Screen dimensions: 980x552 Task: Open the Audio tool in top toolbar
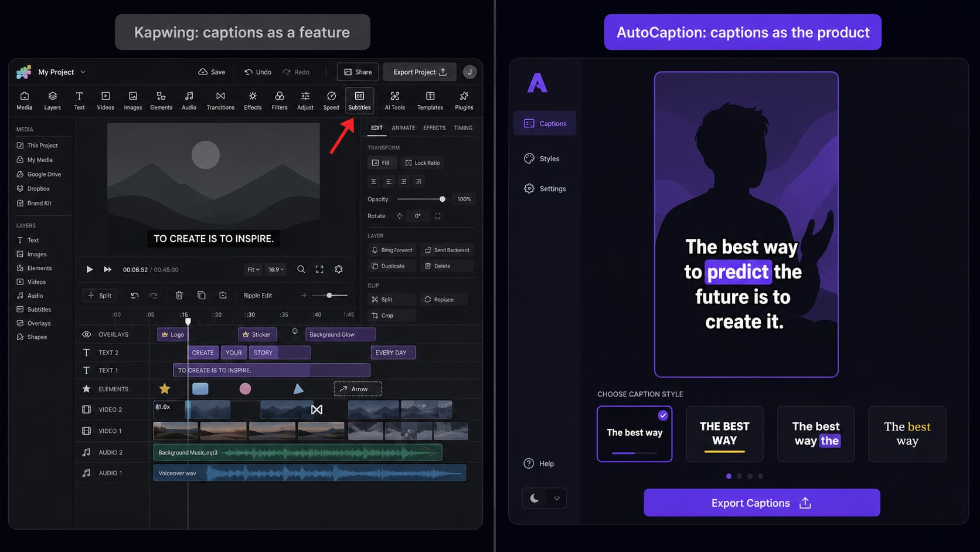(x=189, y=100)
